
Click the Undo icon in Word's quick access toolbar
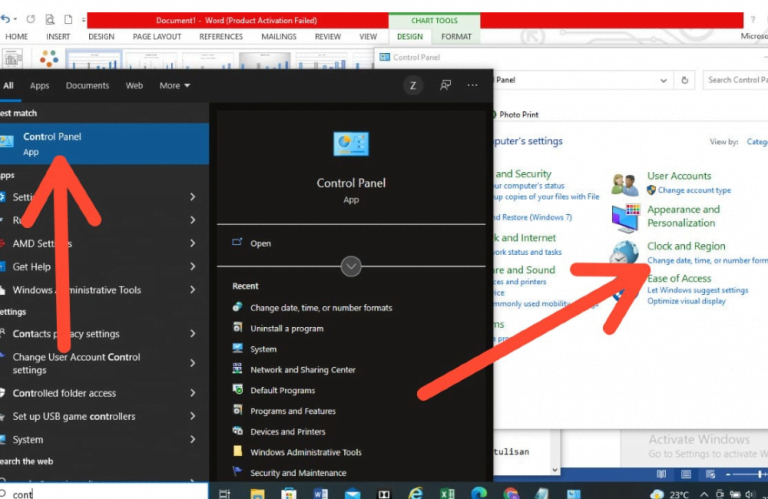5,19
